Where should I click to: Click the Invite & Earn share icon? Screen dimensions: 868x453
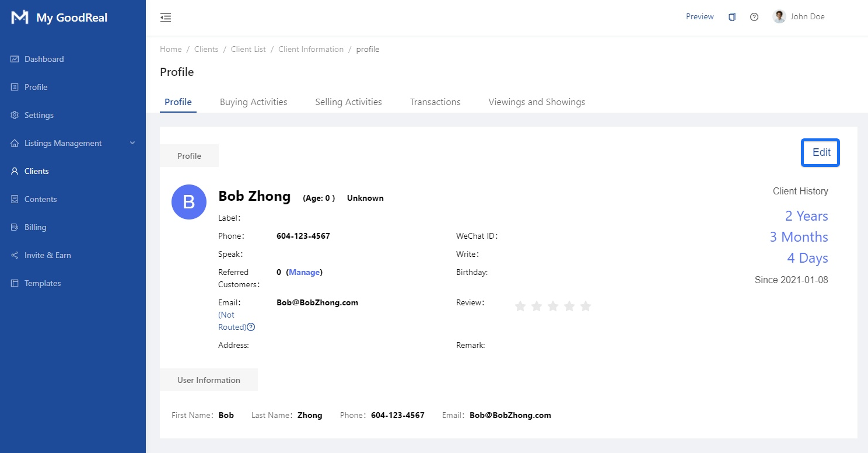pos(15,255)
